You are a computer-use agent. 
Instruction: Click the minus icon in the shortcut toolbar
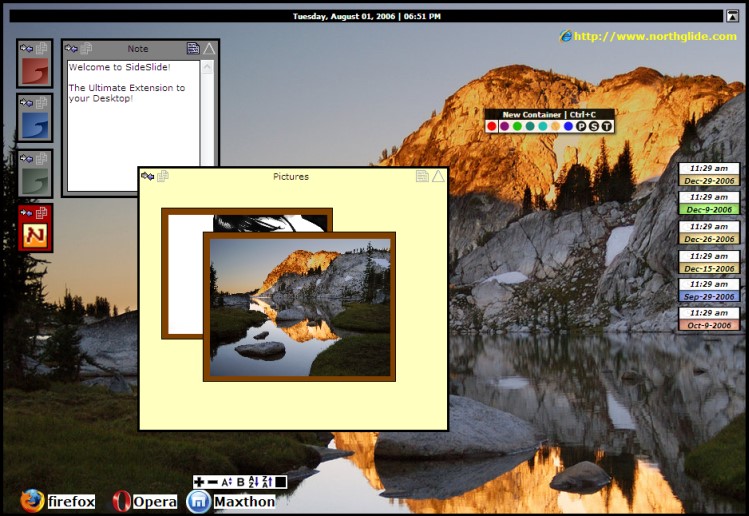[x=213, y=482]
